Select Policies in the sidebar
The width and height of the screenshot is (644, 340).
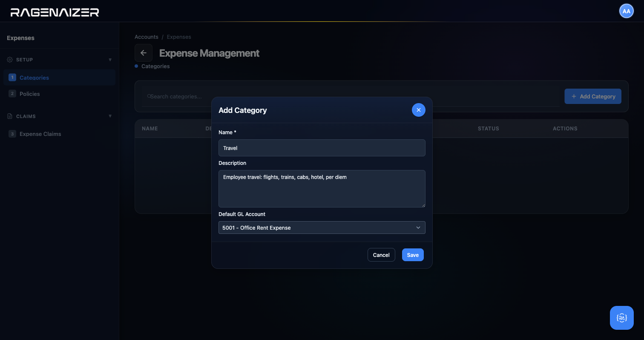coord(59,94)
